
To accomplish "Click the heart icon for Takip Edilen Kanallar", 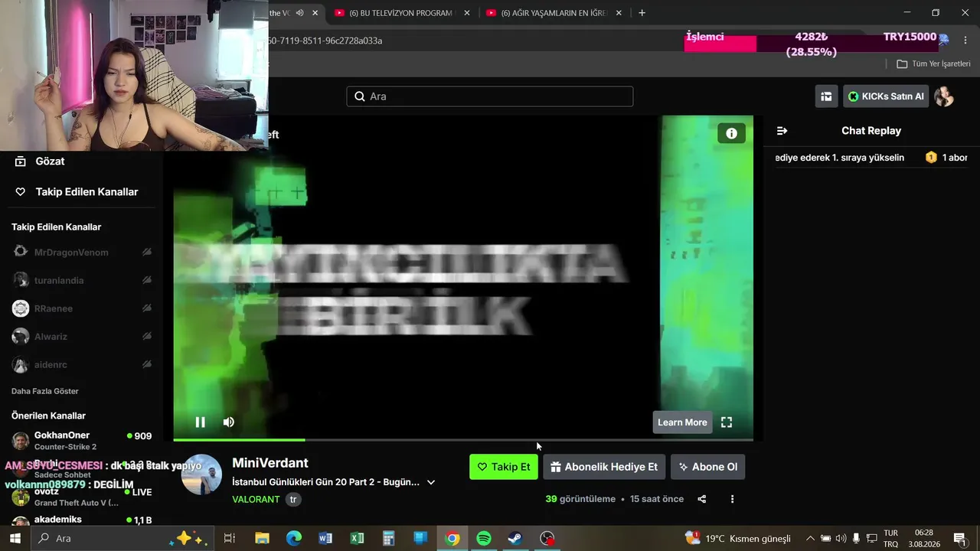I will [x=21, y=192].
